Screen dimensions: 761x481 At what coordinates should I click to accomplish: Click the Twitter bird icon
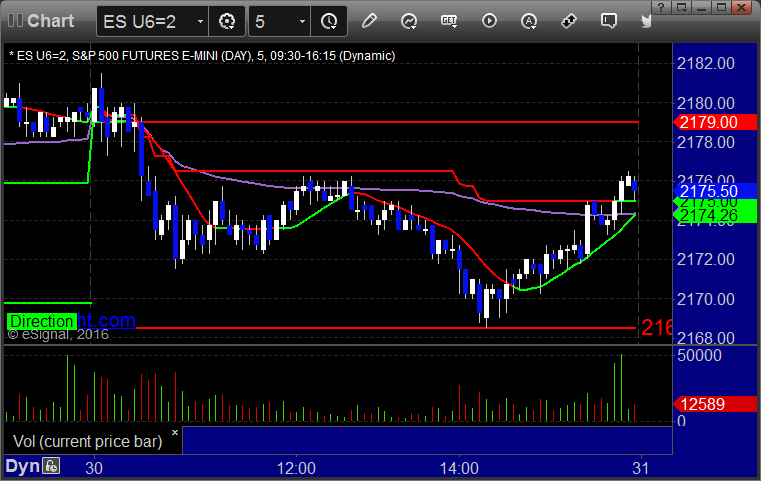(x=646, y=21)
